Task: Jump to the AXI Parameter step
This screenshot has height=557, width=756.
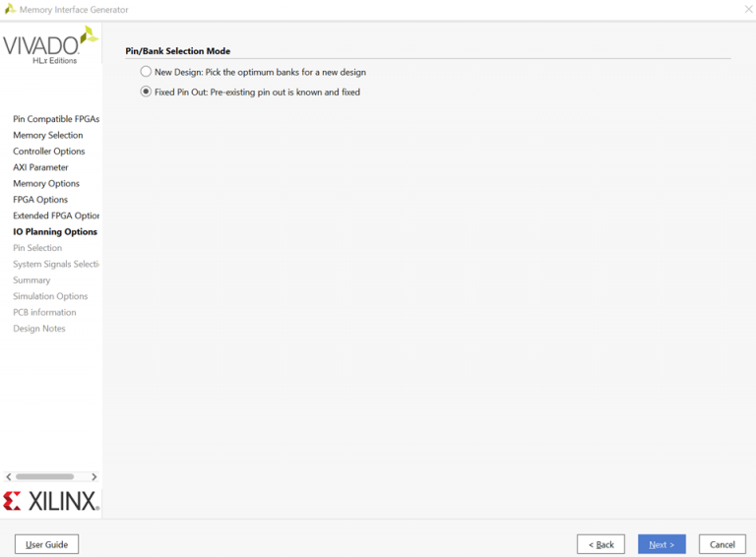Action: pos(40,167)
